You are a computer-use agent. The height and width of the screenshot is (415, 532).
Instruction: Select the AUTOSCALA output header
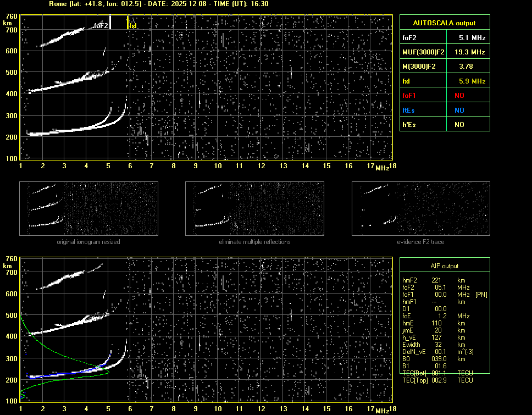click(444, 23)
